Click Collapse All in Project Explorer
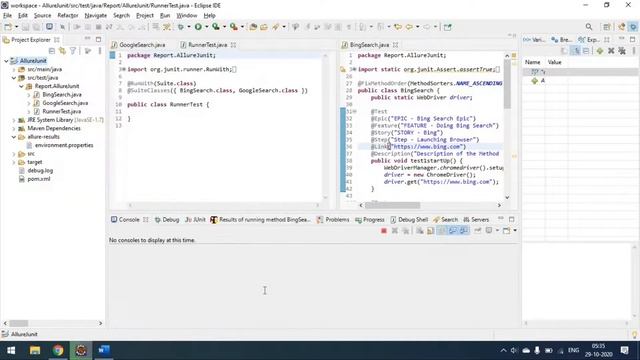The height and width of the screenshot is (360, 640). (x=52, y=51)
